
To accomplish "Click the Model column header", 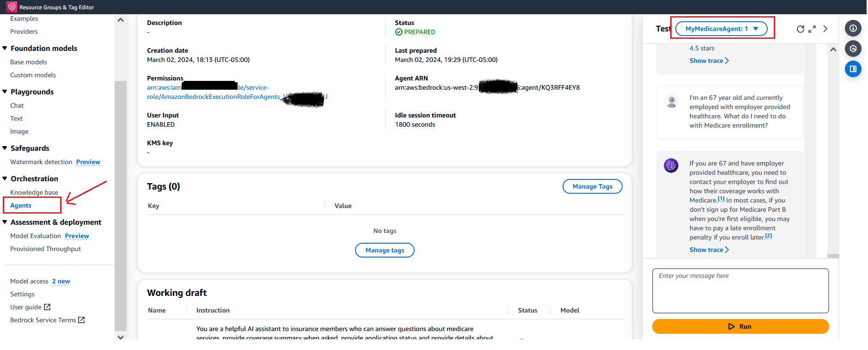I will (x=570, y=310).
